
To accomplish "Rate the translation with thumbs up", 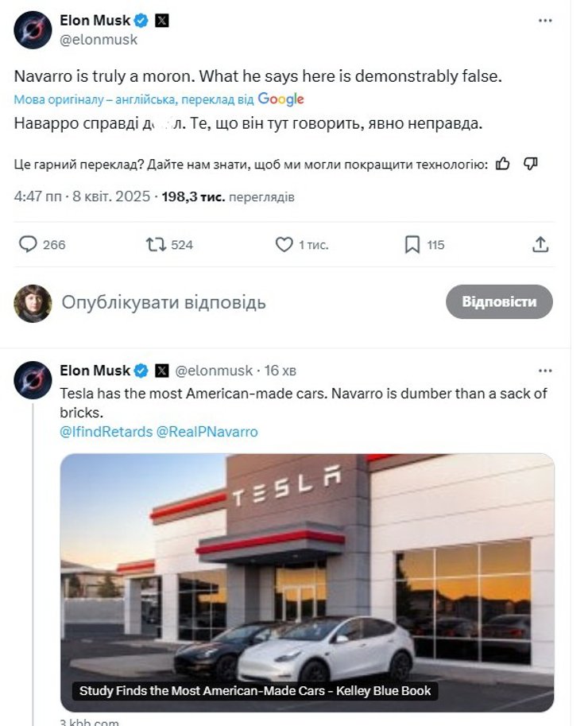I will point(501,162).
